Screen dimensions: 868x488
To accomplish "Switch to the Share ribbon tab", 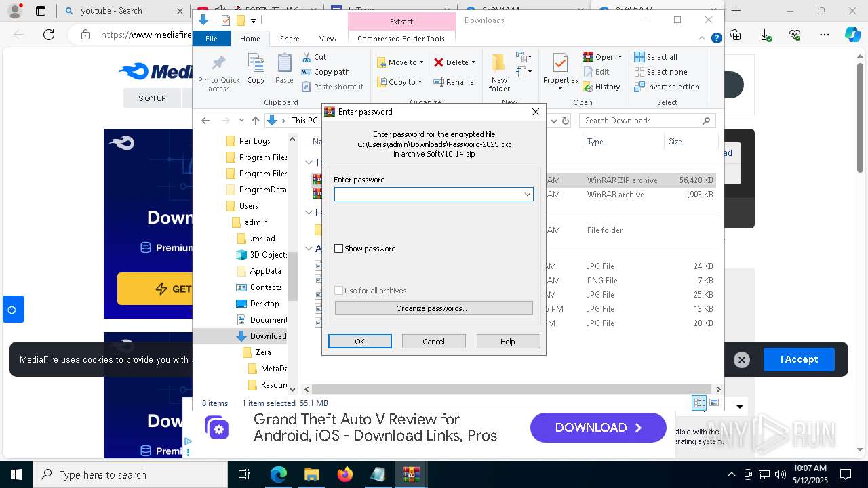I will [x=290, y=39].
